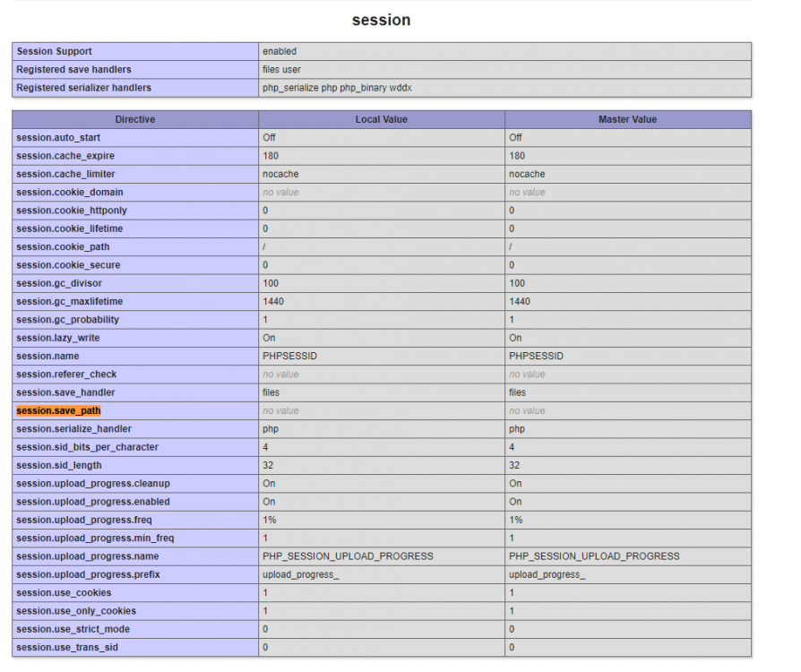
Task: Click the session.use_trans_sid directive name
Action: click(x=67, y=647)
